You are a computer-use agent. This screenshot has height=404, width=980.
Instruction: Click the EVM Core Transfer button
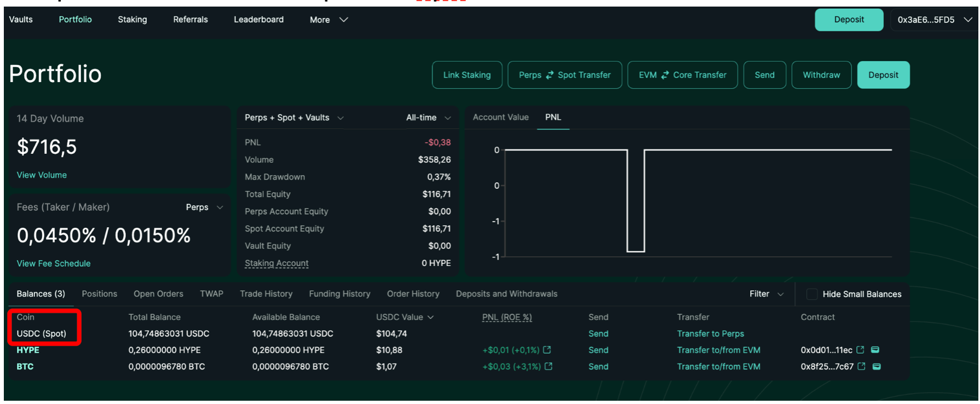(x=682, y=75)
